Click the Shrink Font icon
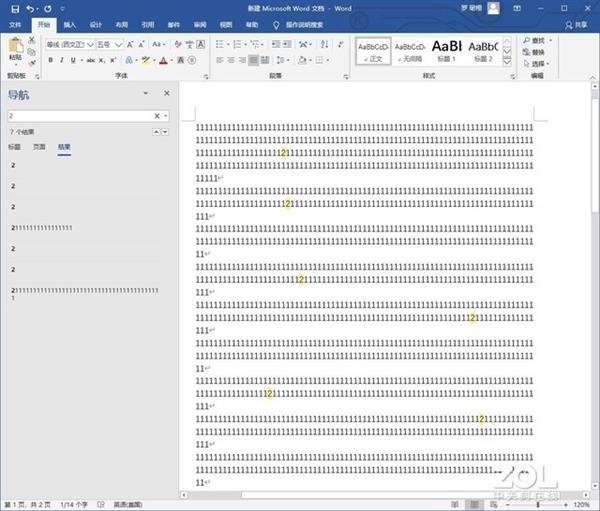Image resolution: width=600 pixels, height=511 pixels. point(142,45)
